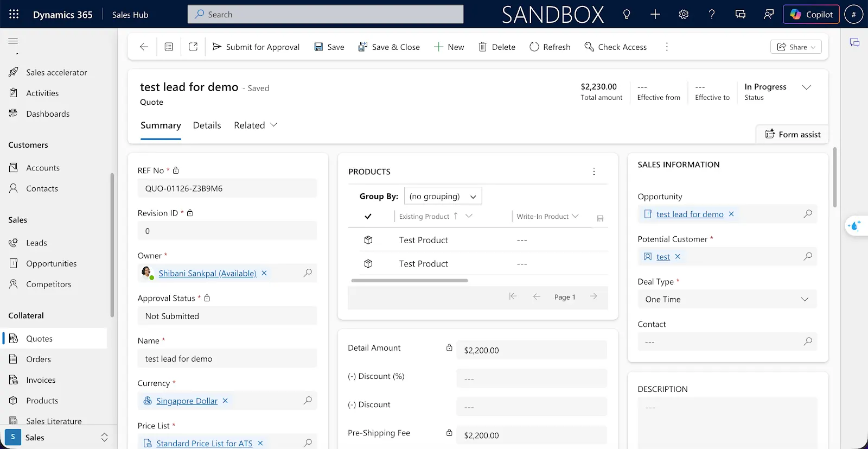Open the Deal Type One Time dropdown
The image size is (868, 449).
[727, 299]
